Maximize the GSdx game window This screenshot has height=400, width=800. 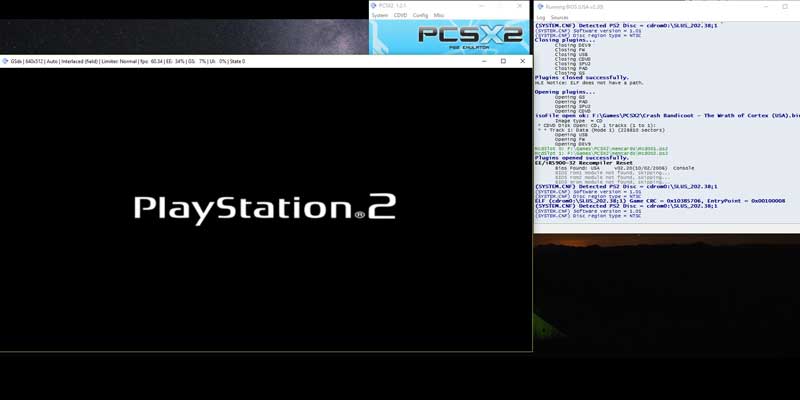tap(503, 61)
